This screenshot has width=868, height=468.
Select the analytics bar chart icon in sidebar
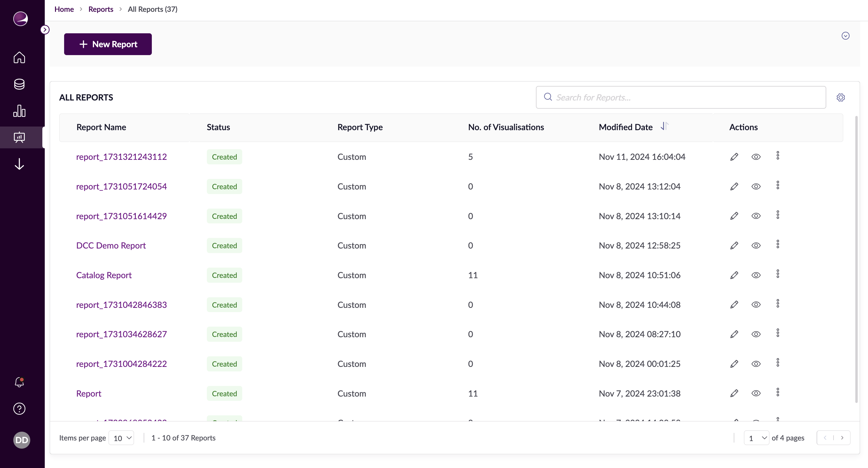pos(19,110)
